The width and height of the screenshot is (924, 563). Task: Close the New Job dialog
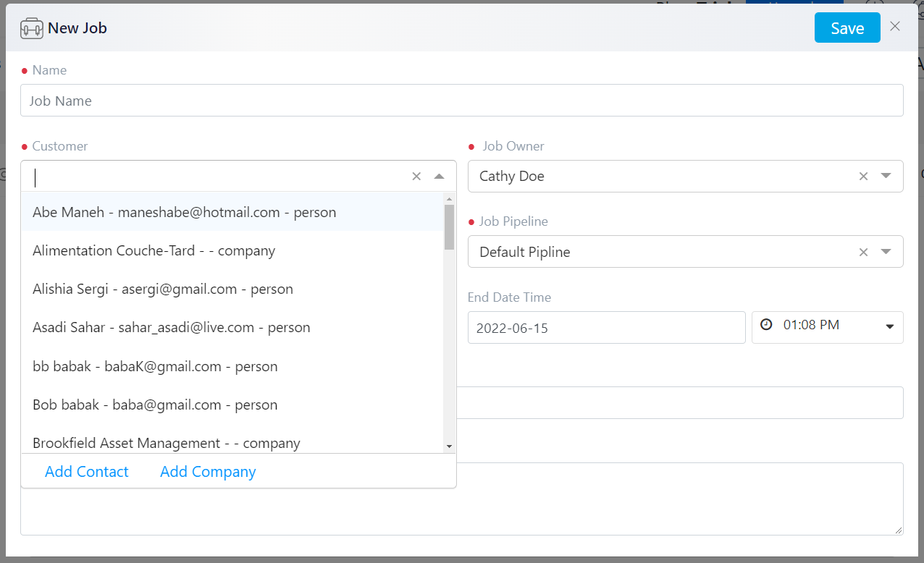click(x=895, y=27)
